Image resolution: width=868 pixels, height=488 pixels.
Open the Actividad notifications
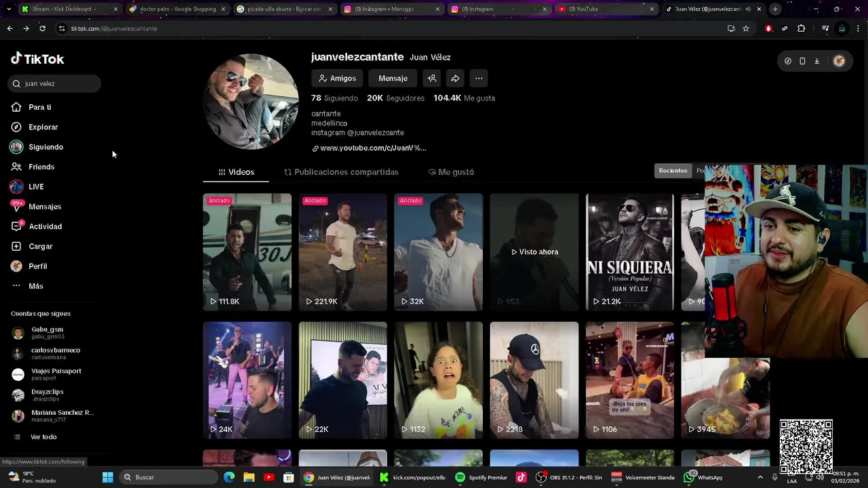coord(45,226)
